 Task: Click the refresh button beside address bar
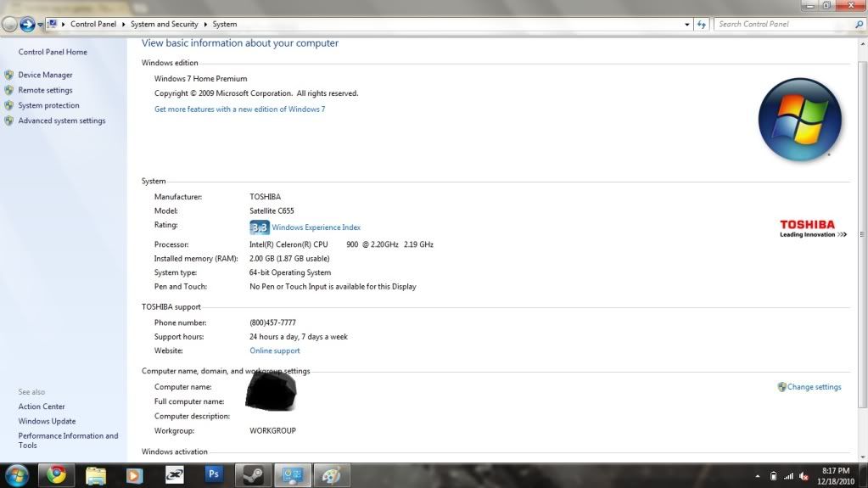tap(702, 25)
